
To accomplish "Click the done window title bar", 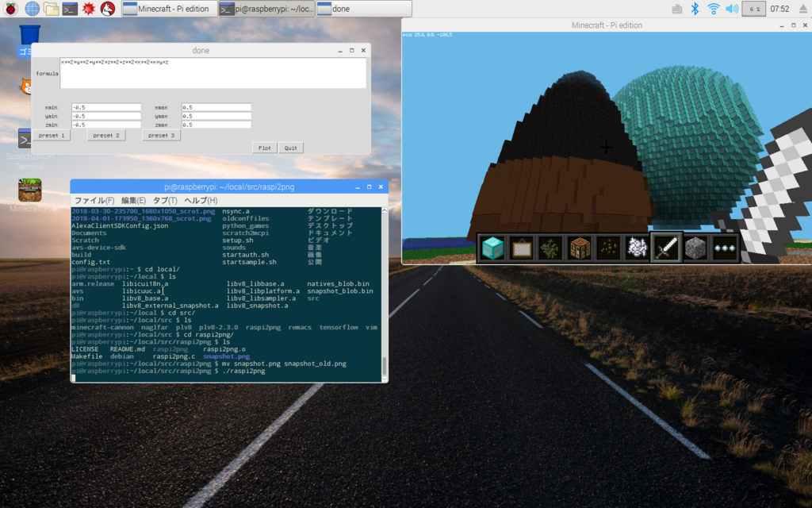I will [201, 50].
